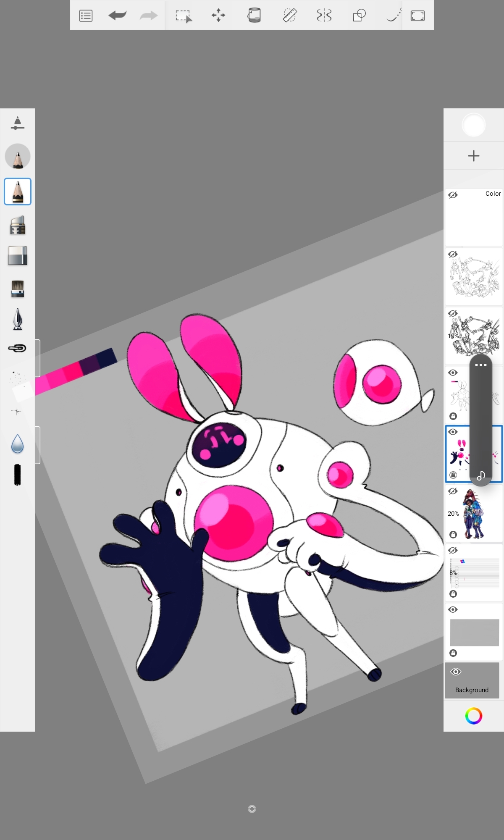Viewport: 504px width, 840px height.
Task: Open the color wheel picker
Action: click(x=474, y=716)
